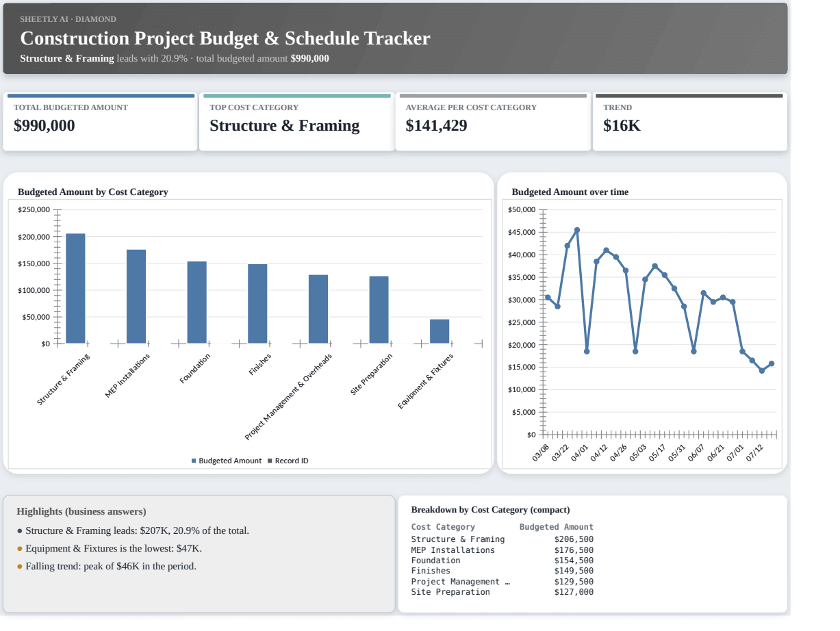Click the Foundation table row
The height and width of the screenshot is (631, 840).
pos(502,561)
